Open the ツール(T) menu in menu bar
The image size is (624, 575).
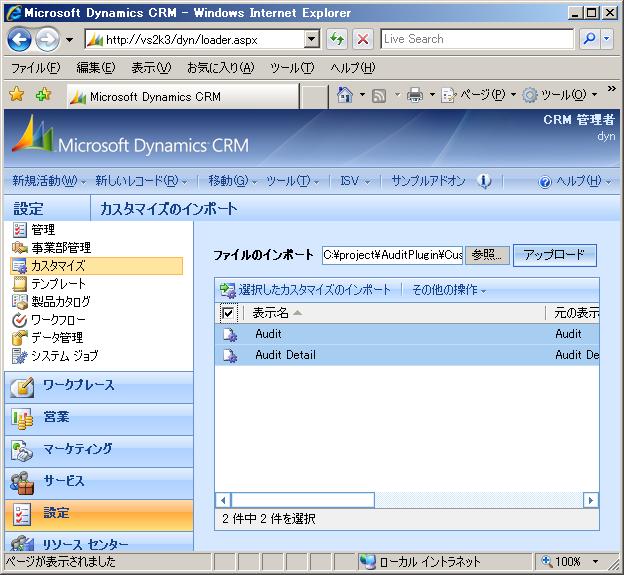point(292,68)
